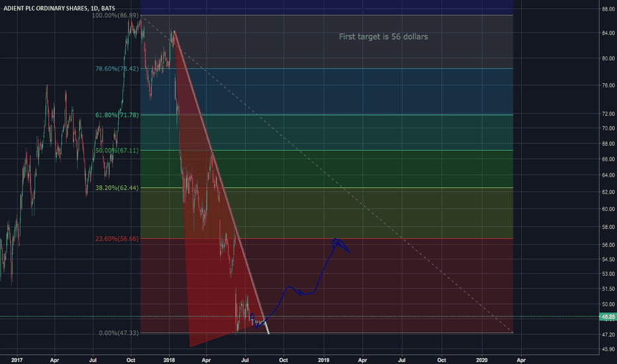
Task: Click the Oct label just before 2018
Action: pos(130,360)
